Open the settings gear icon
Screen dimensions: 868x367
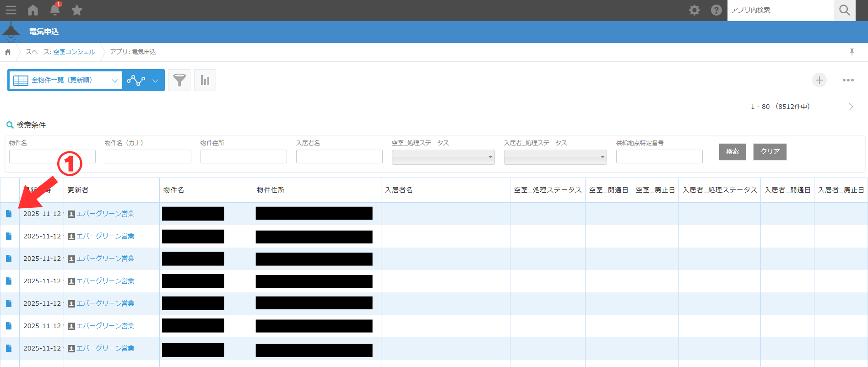pos(694,10)
